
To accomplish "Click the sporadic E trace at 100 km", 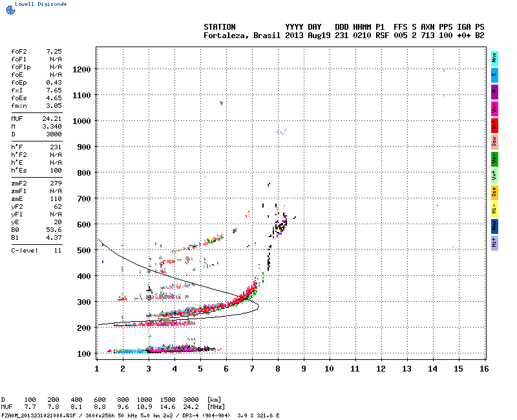I will [x=165, y=350].
